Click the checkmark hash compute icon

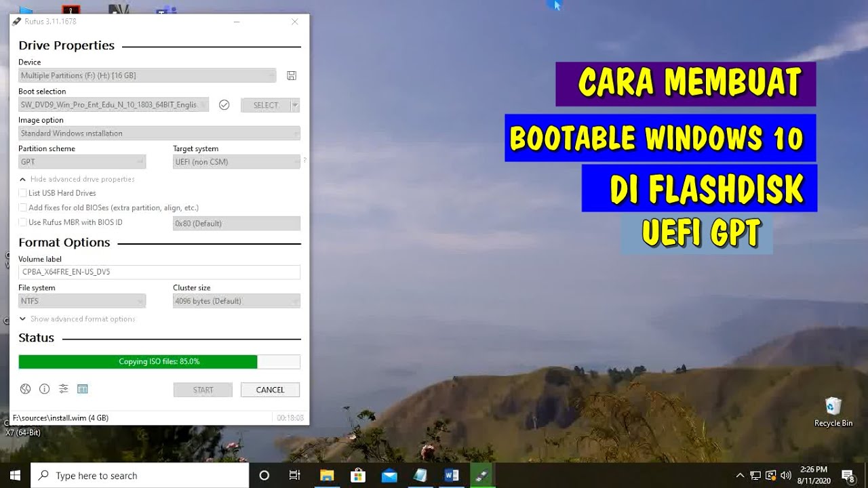(x=224, y=105)
